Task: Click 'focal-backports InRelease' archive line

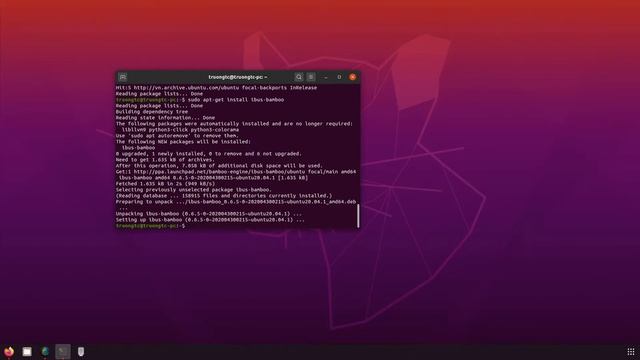Action: [x=216, y=87]
